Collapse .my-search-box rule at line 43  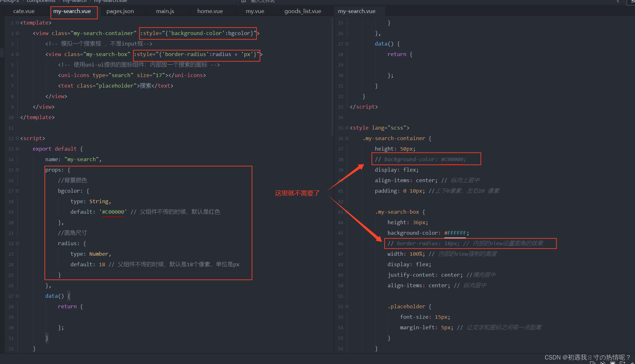tap(347, 212)
